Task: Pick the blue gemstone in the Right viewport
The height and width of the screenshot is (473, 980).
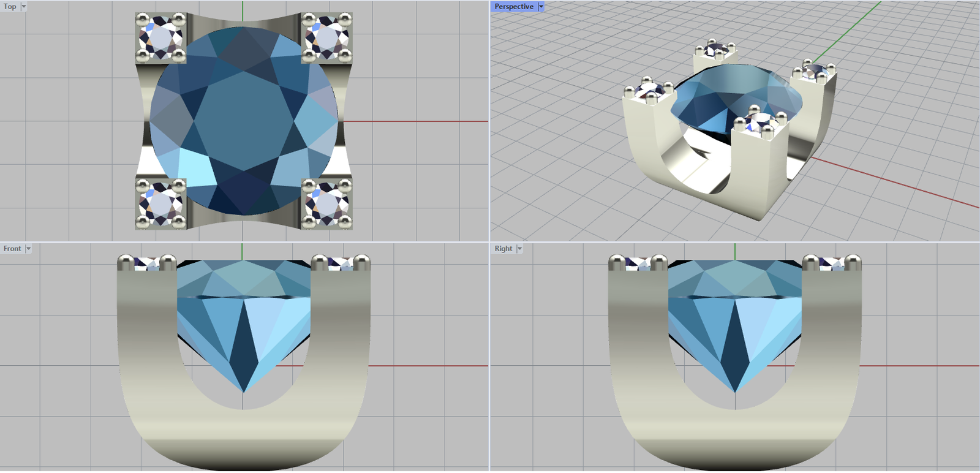Action: point(735,325)
